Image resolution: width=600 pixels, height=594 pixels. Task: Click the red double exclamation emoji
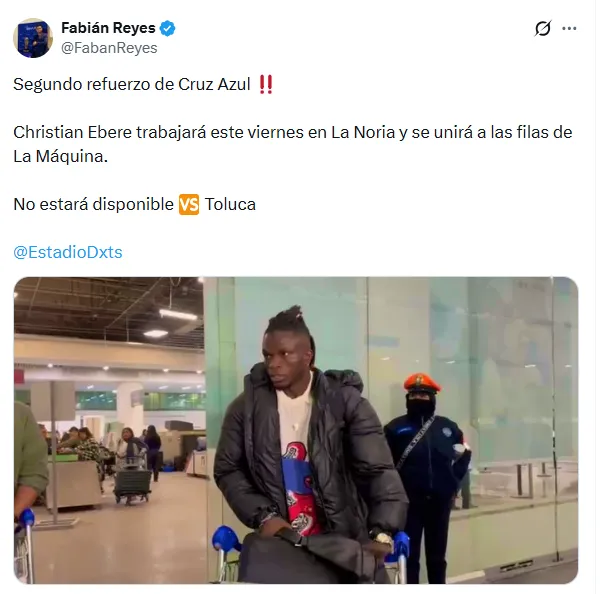266,84
